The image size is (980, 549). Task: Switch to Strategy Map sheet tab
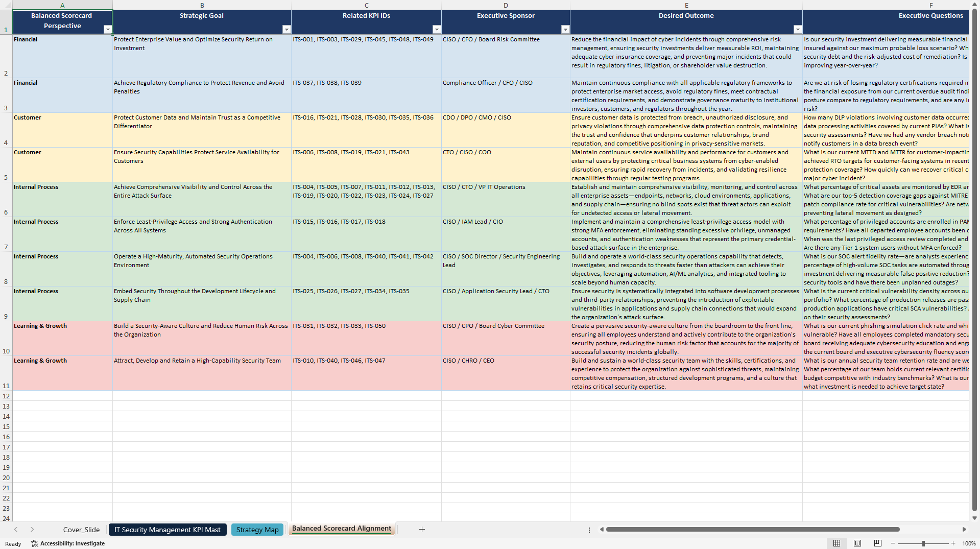coord(257,530)
